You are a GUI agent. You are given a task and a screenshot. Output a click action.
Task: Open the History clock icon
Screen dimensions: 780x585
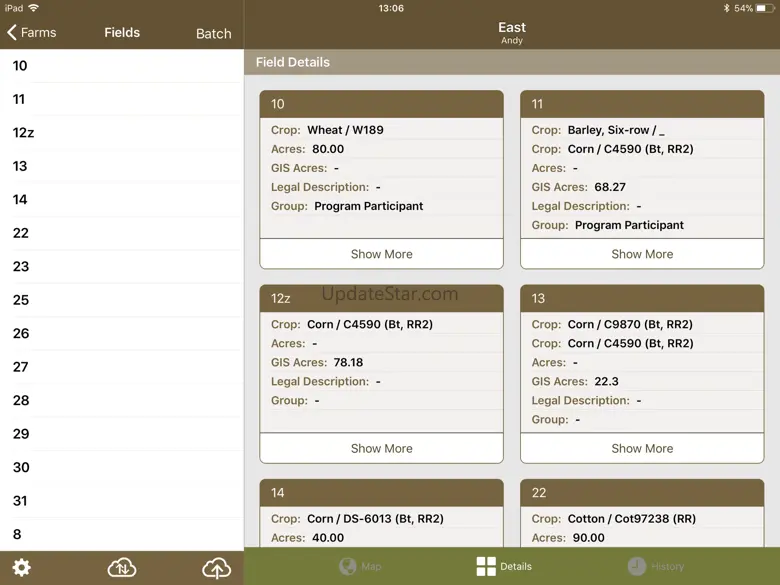(x=636, y=566)
